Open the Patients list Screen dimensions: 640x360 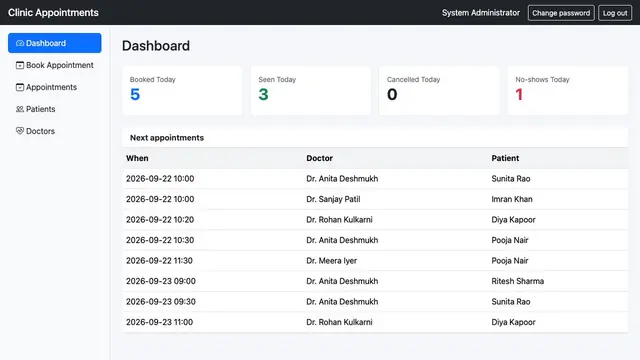[x=55, y=109]
